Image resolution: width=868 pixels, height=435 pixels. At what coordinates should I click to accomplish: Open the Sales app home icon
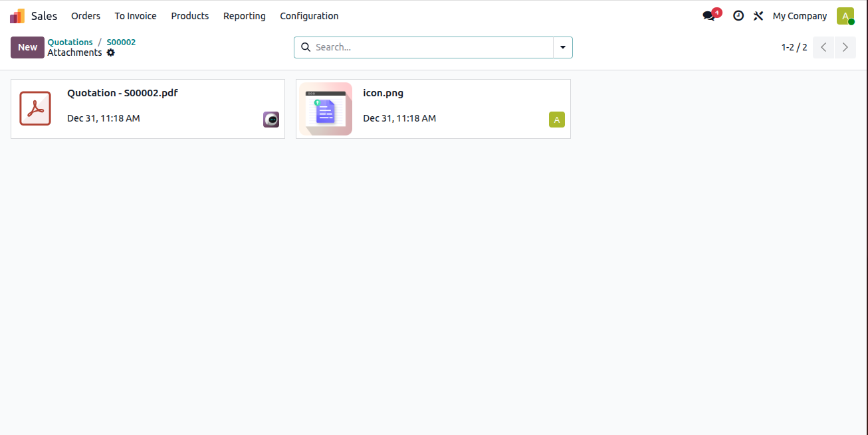(17, 16)
